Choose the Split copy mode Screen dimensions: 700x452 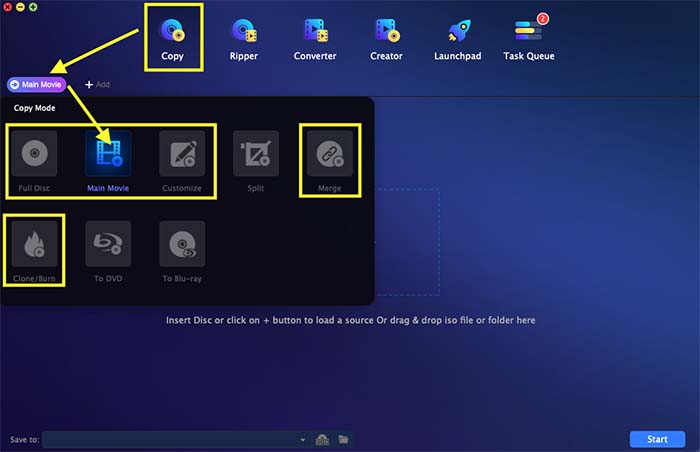(256, 161)
